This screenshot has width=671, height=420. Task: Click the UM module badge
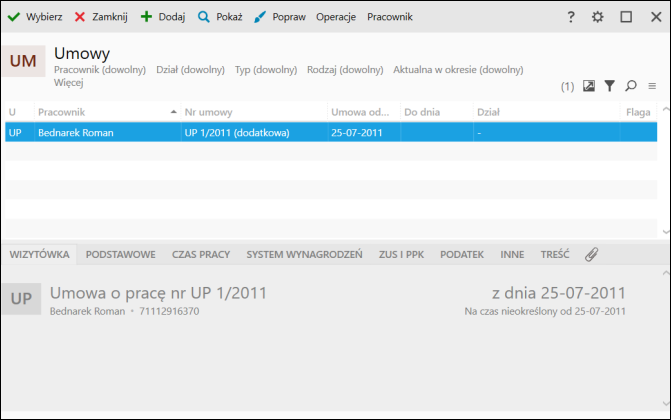[x=23, y=61]
